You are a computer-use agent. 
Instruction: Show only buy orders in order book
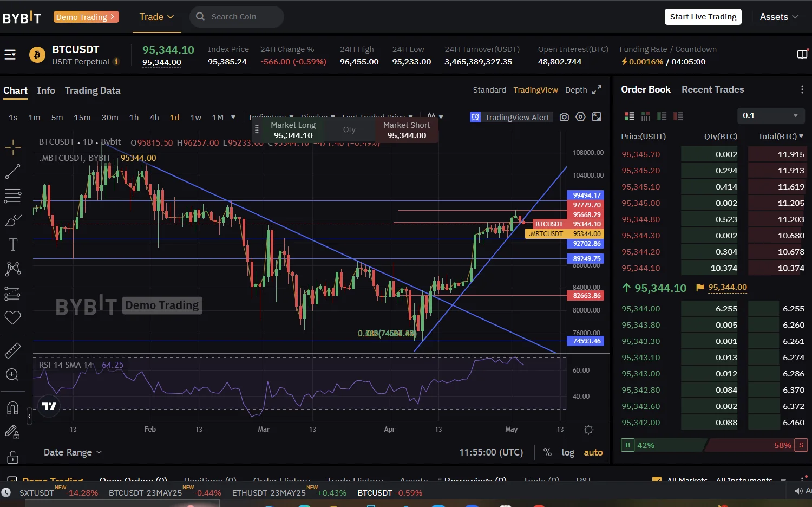(662, 116)
